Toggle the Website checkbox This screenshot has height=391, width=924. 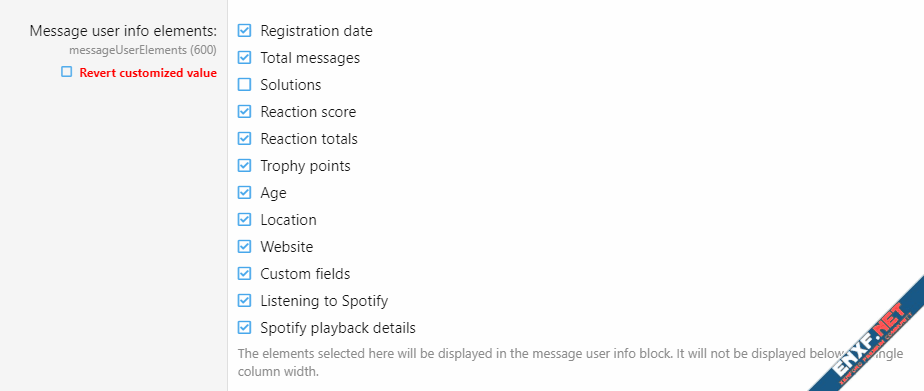(x=244, y=247)
